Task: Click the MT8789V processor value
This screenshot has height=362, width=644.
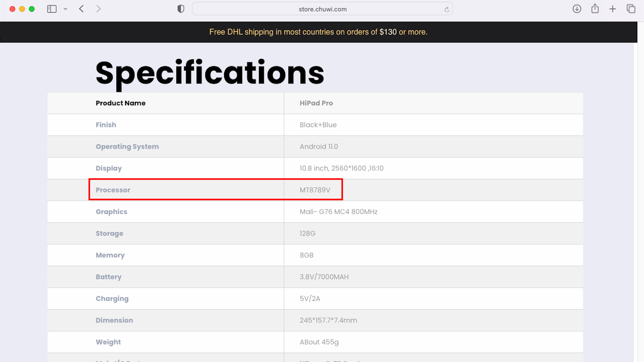Action: [315, 190]
